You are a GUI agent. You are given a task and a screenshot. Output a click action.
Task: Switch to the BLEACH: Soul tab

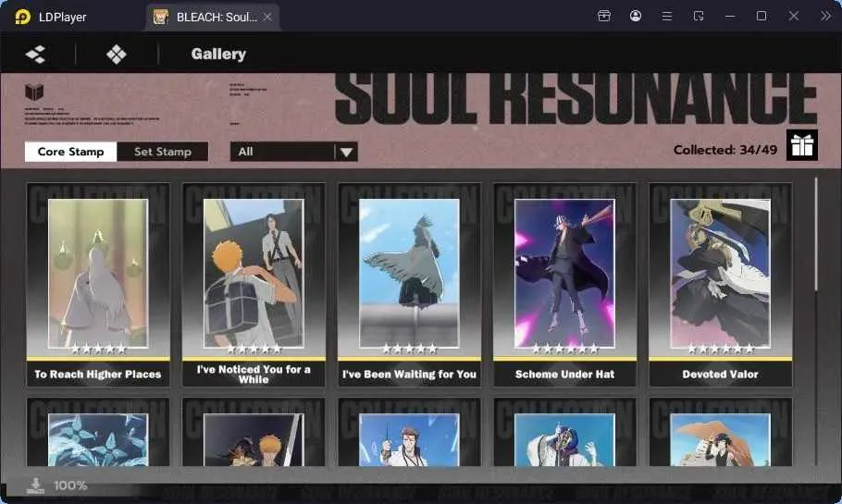[x=213, y=18]
